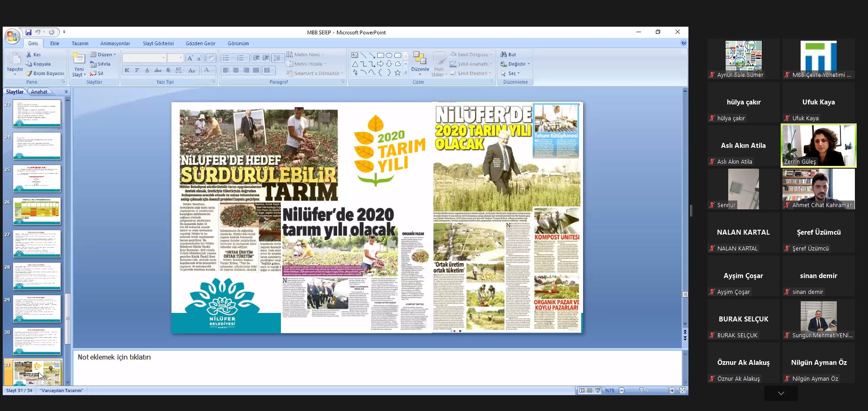Toggle italic (T) formatting
The height and width of the screenshot is (411, 868).
pos(137,70)
